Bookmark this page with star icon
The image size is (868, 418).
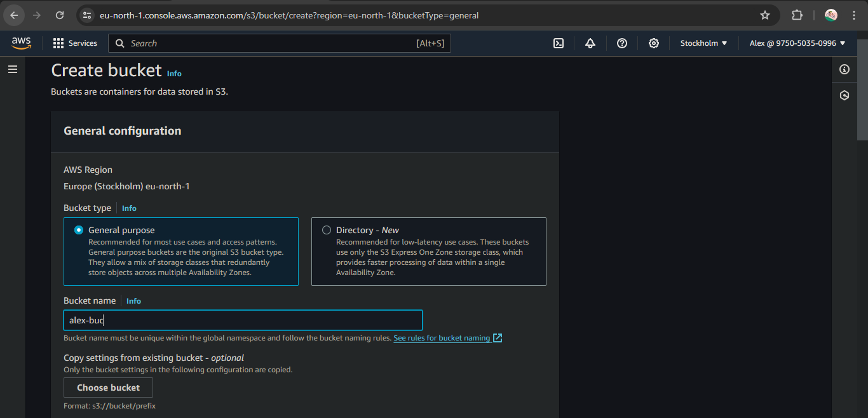(x=765, y=15)
